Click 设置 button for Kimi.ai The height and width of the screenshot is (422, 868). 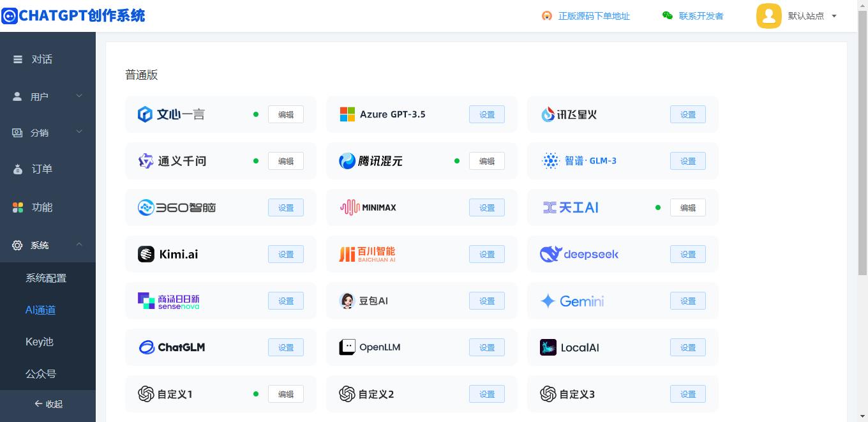[x=286, y=255]
